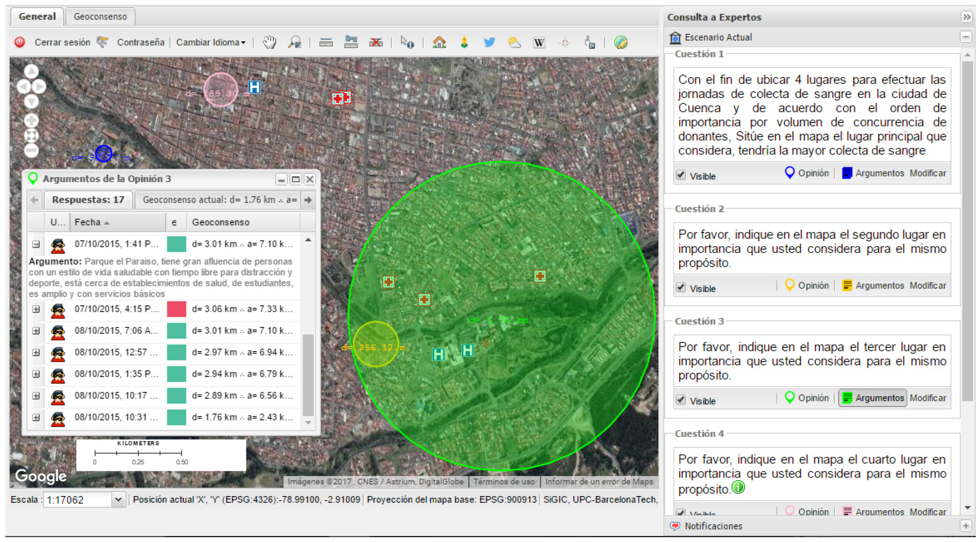Select the measure distance ruler tool

[326, 42]
